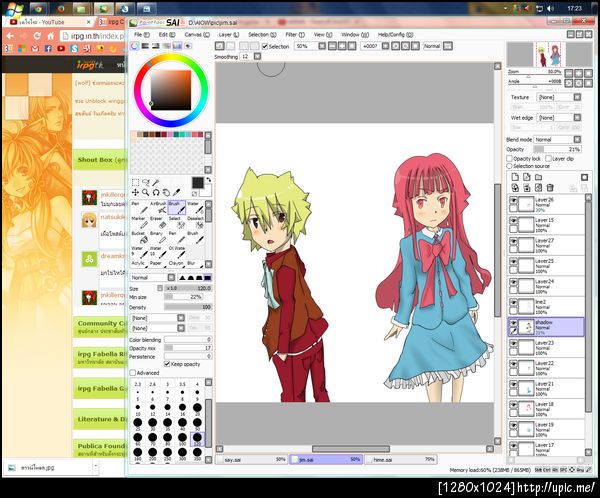Toggle the RGB slider panel icon
The image size is (600, 498).
(x=145, y=46)
